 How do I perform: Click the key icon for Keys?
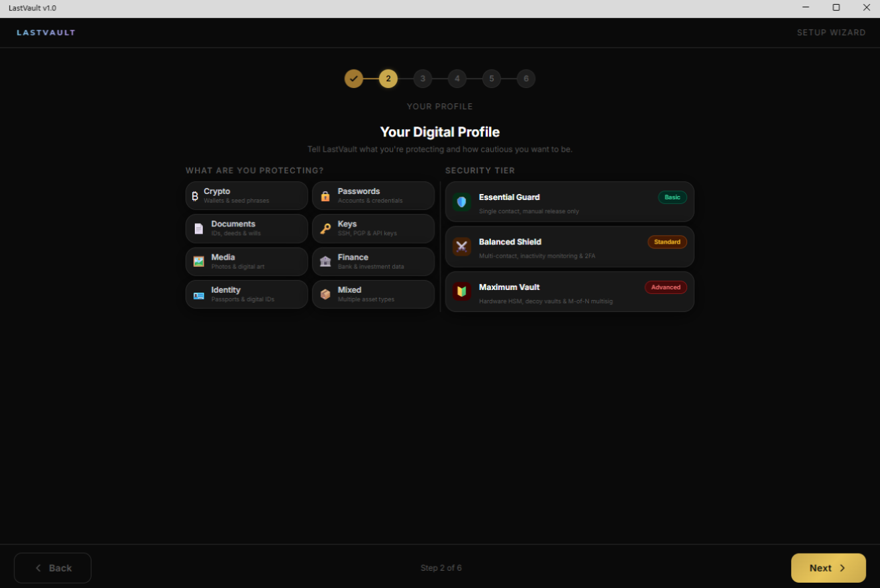[x=325, y=228]
